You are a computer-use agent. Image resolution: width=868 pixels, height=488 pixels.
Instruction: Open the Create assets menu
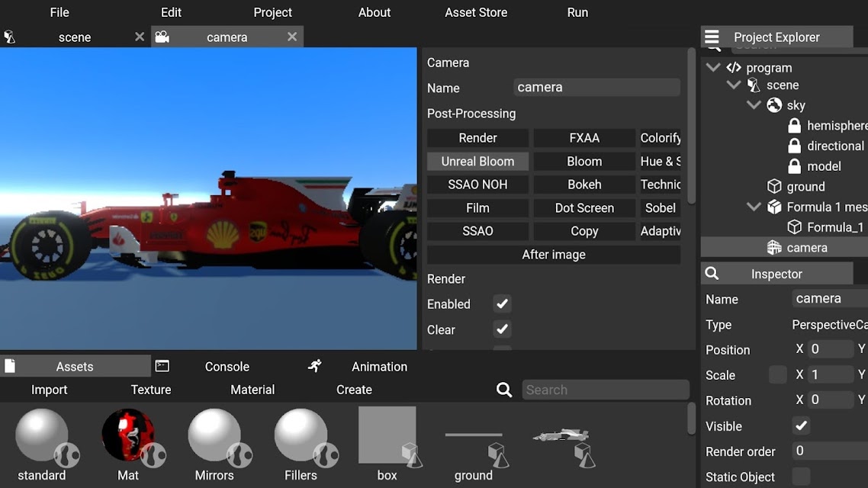pos(354,390)
